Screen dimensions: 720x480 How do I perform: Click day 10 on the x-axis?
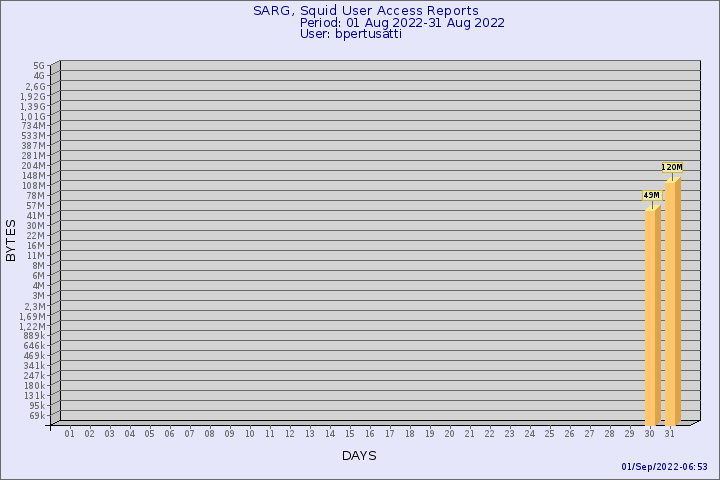click(x=250, y=434)
